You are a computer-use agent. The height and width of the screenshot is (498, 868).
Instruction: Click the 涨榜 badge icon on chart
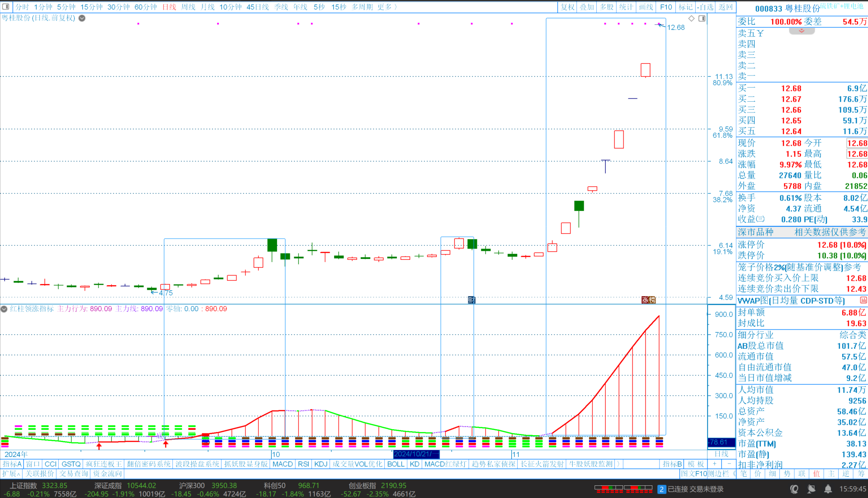tap(648, 300)
